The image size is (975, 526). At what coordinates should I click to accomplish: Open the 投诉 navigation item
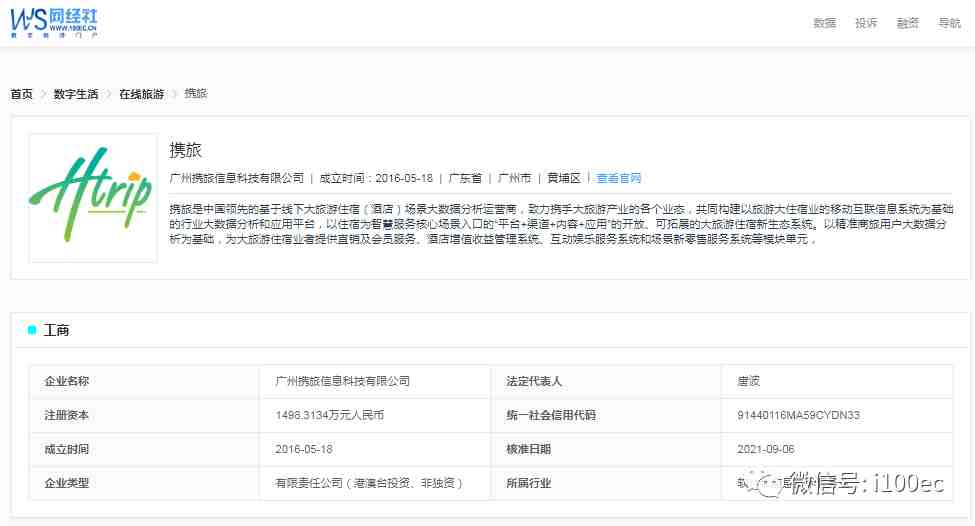(866, 23)
